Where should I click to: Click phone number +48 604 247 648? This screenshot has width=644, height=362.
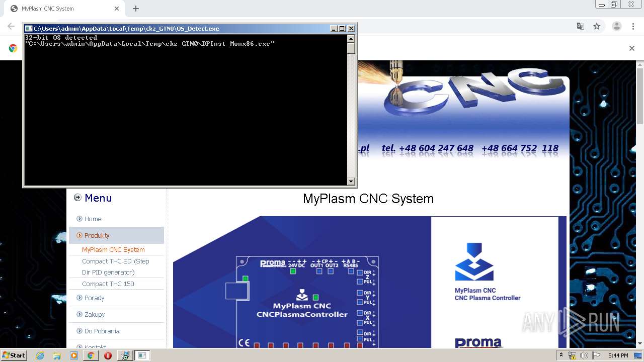click(436, 148)
